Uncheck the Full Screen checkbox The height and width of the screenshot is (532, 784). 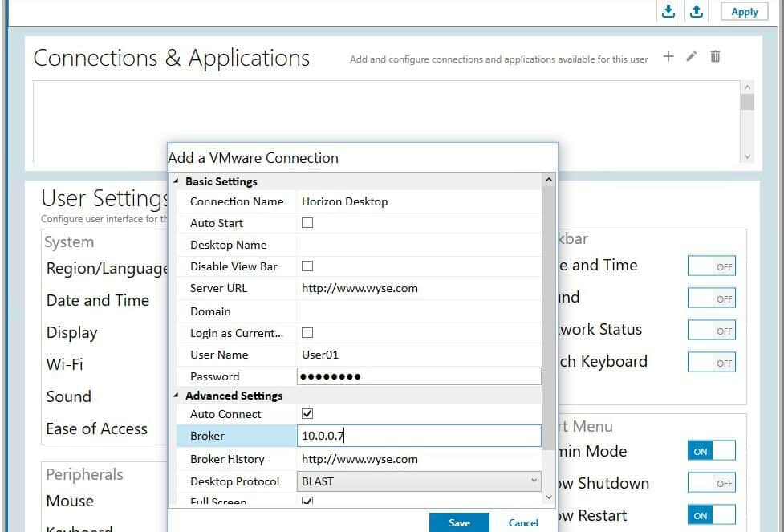307,501
